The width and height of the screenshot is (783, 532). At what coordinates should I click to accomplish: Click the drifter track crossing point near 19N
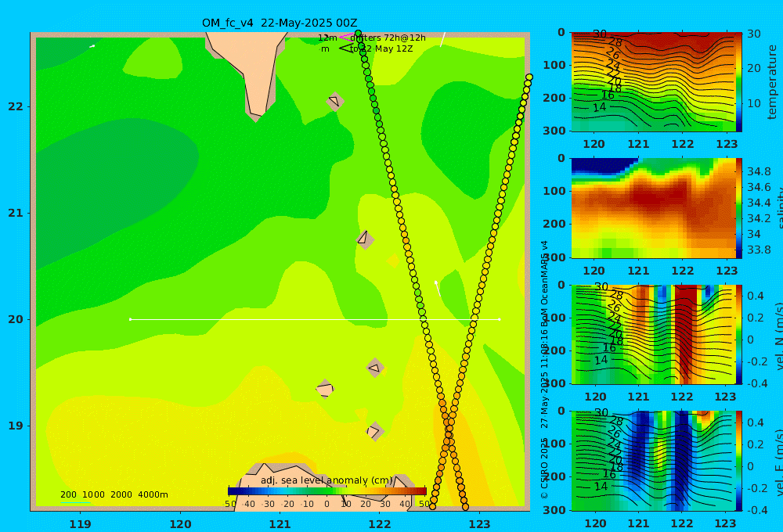click(x=449, y=433)
